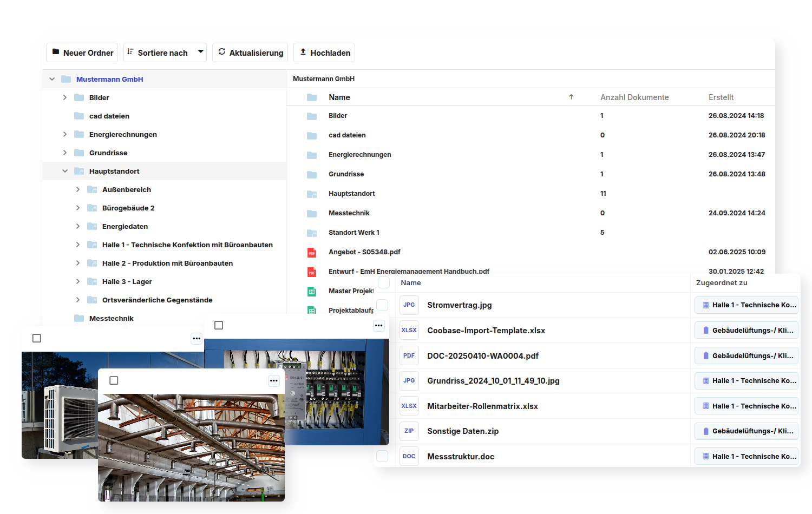Tick the checkbox on the pipes ceiling image

pos(114,380)
